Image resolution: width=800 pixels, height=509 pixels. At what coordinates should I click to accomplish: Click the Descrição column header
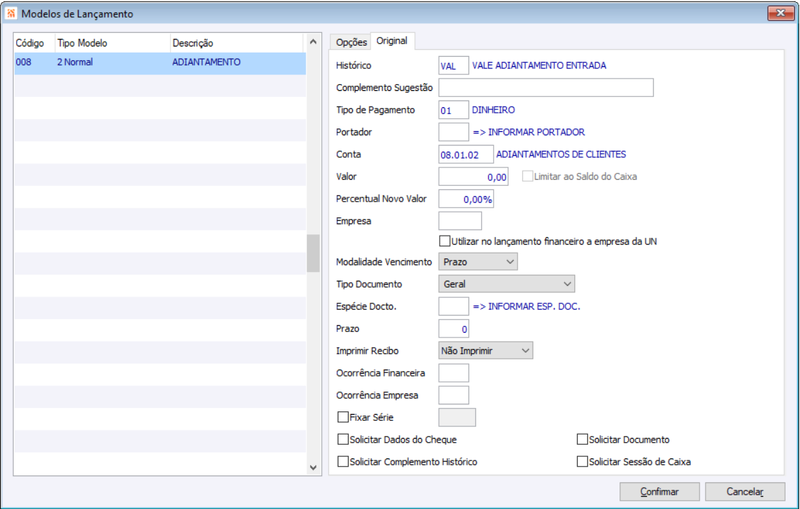[x=236, y=43]
